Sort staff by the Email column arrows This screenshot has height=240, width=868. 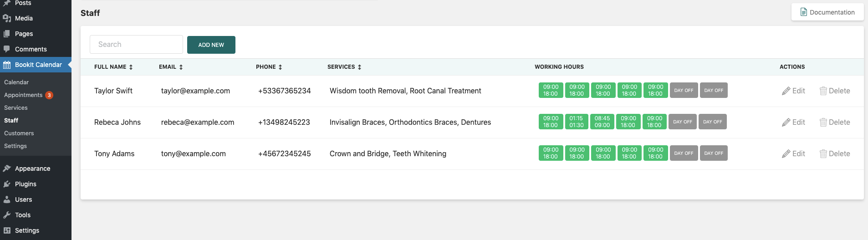(x=181, y=67)
